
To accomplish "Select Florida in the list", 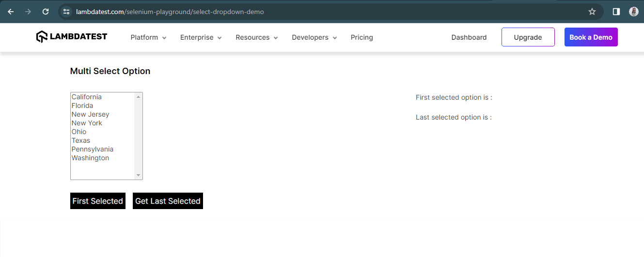I will [x=103, y=106].
